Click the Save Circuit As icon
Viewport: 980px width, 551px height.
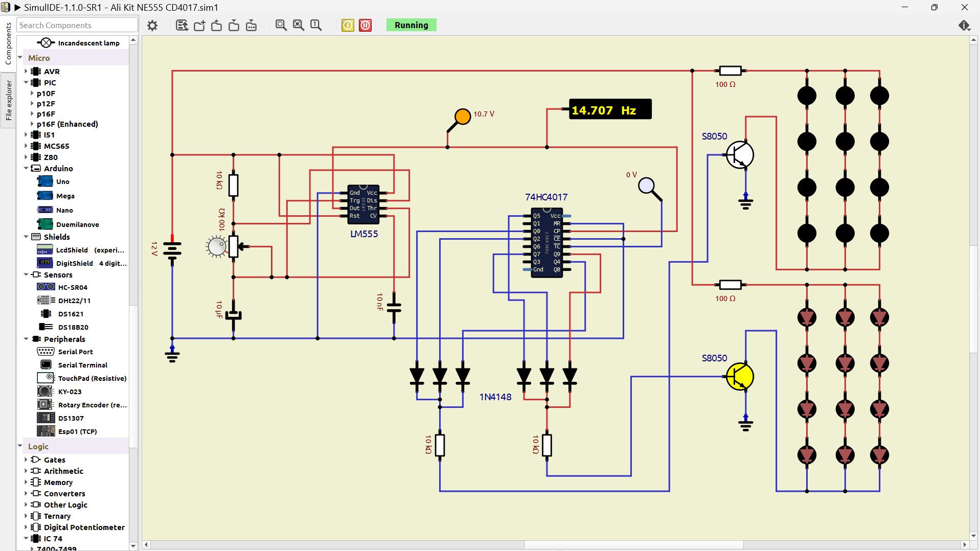pyautogui.click(x=251, y=26)
